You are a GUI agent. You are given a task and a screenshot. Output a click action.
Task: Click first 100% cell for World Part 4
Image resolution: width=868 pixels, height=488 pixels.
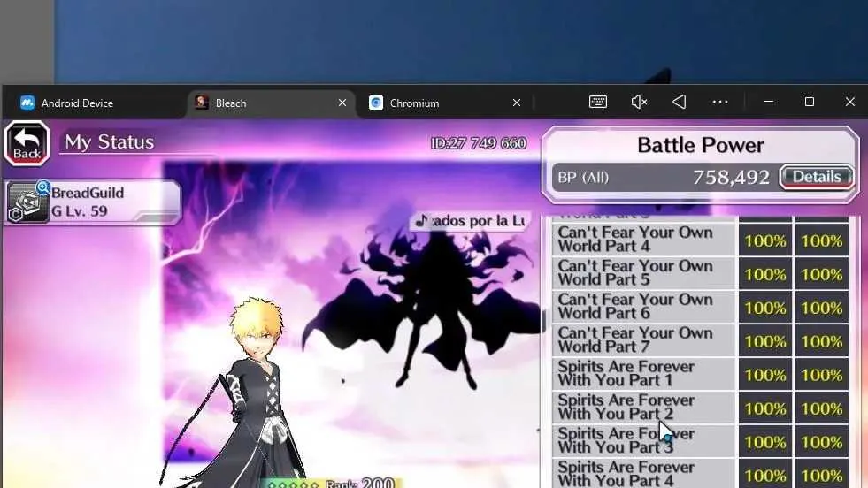pyautogui.click(x=765, y=240)
